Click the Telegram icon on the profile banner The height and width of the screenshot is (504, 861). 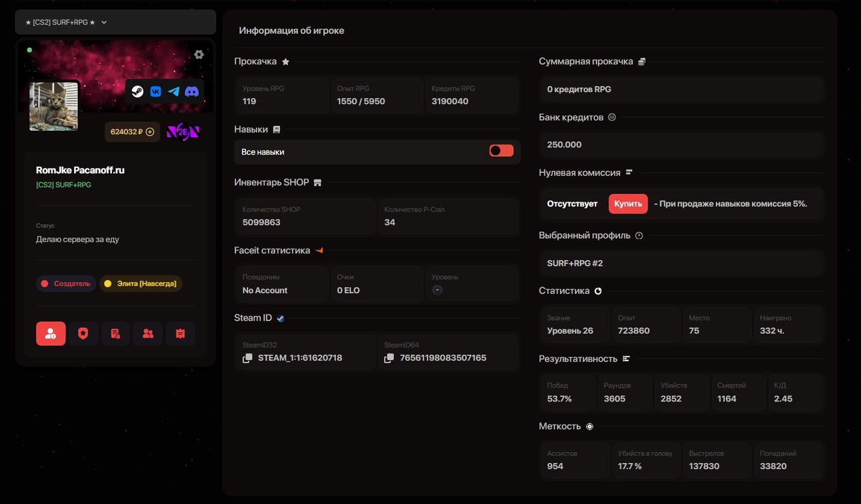coord(174,92)
